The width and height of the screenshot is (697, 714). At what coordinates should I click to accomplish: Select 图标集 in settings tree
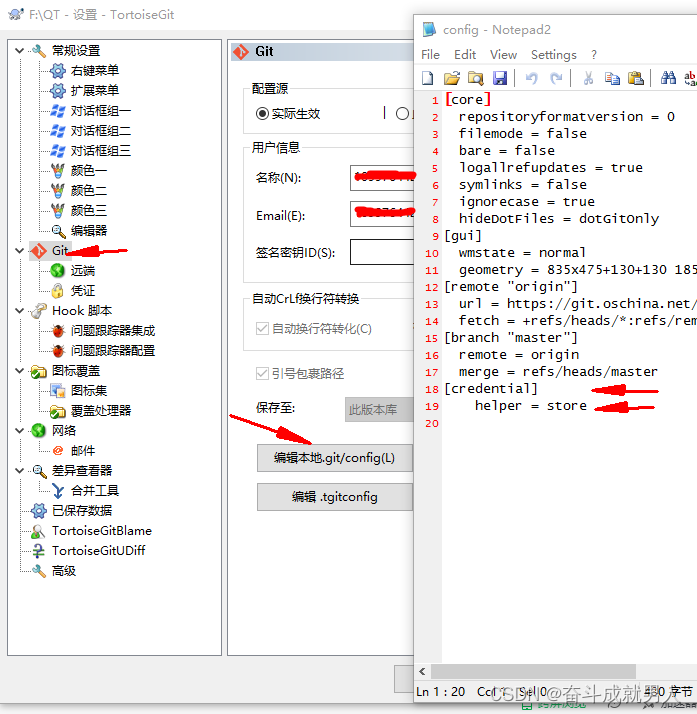coord(89,391)
